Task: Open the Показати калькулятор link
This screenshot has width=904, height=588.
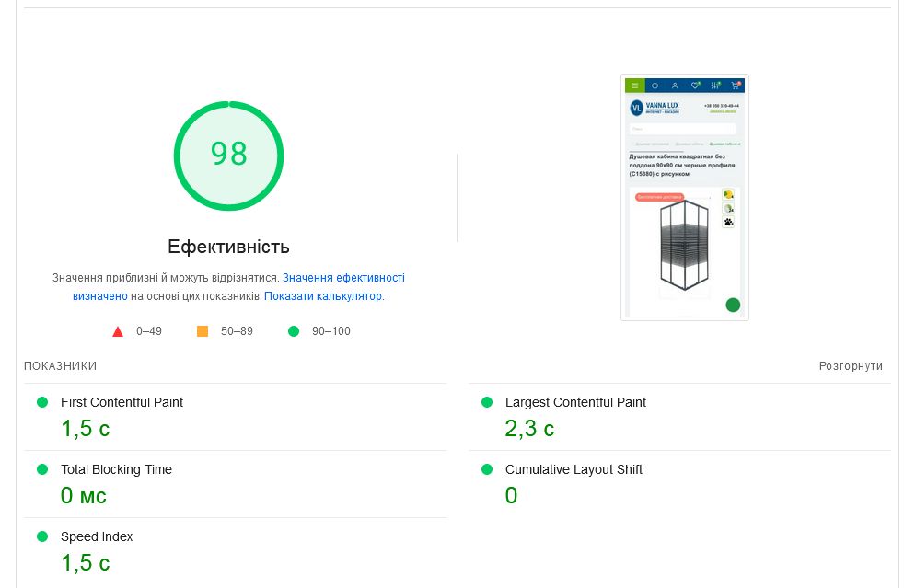Action: pos(323,296)
